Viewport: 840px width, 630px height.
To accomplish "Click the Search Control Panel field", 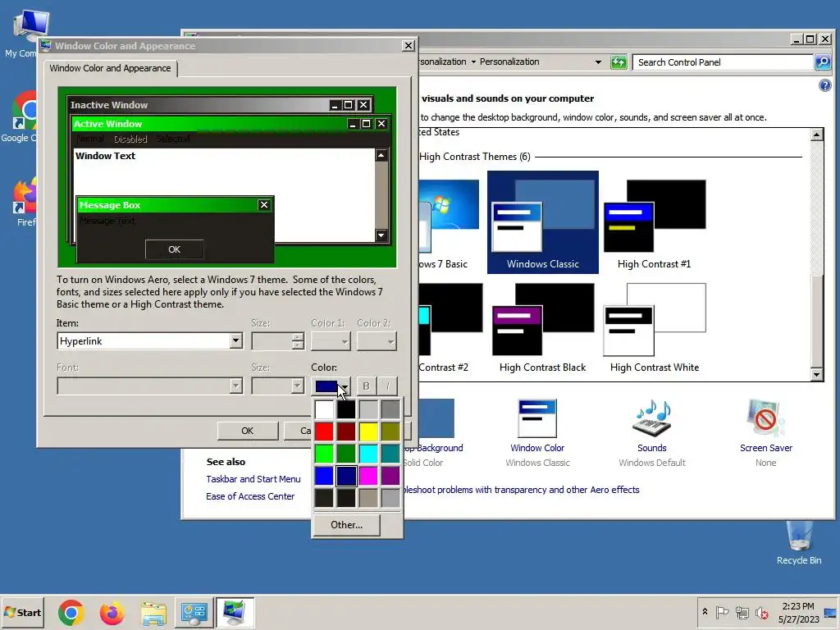I will [723, 62].
